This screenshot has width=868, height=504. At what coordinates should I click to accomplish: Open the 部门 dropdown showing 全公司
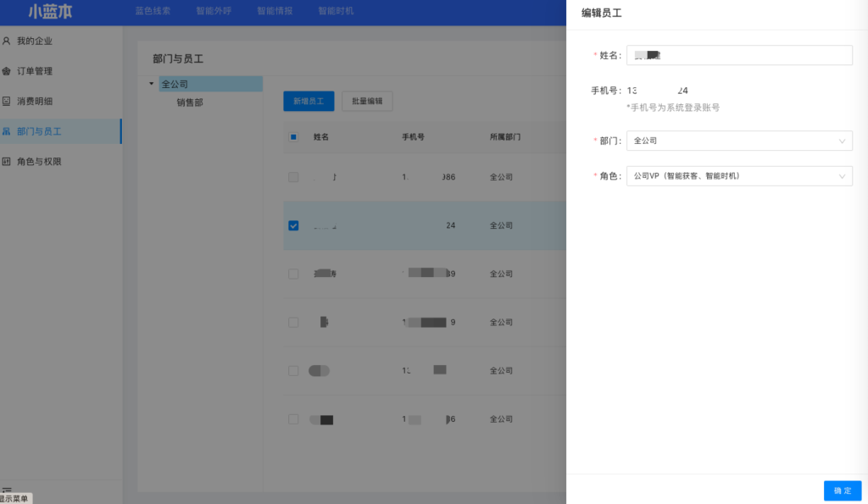point(738,141)
